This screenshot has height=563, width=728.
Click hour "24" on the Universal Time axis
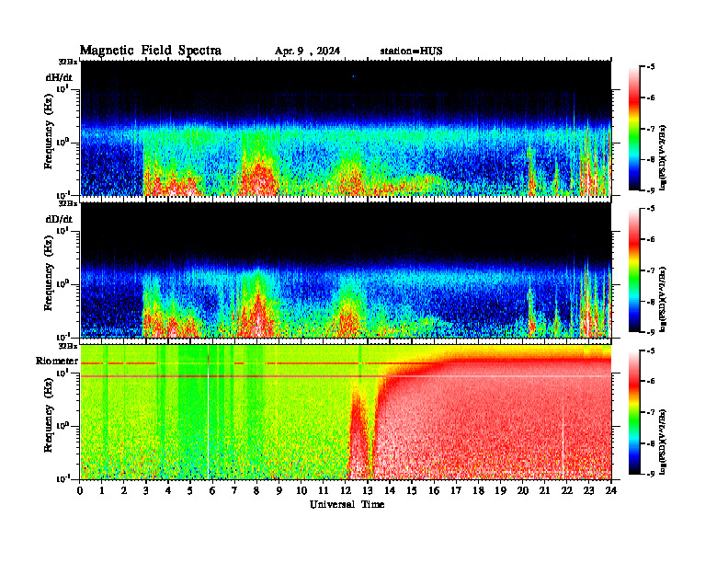[x=611, y=490]
